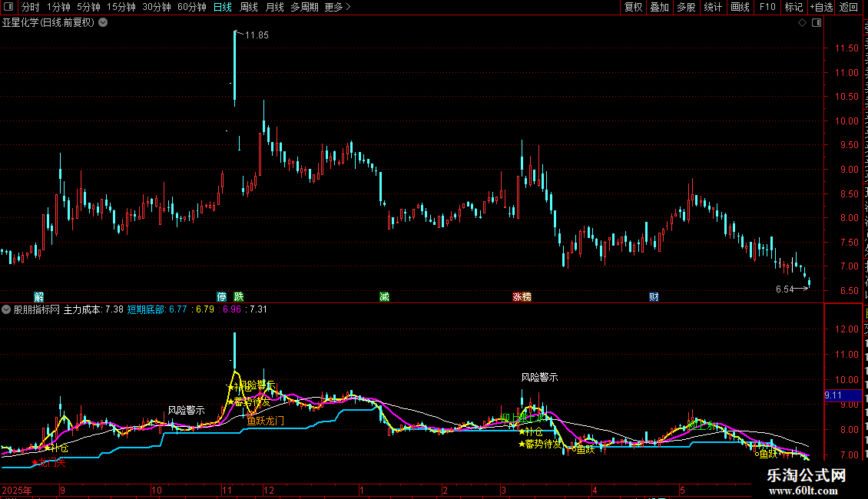Switch to 分时 intraday view
The image size is (868, 499).
[31, 7]
